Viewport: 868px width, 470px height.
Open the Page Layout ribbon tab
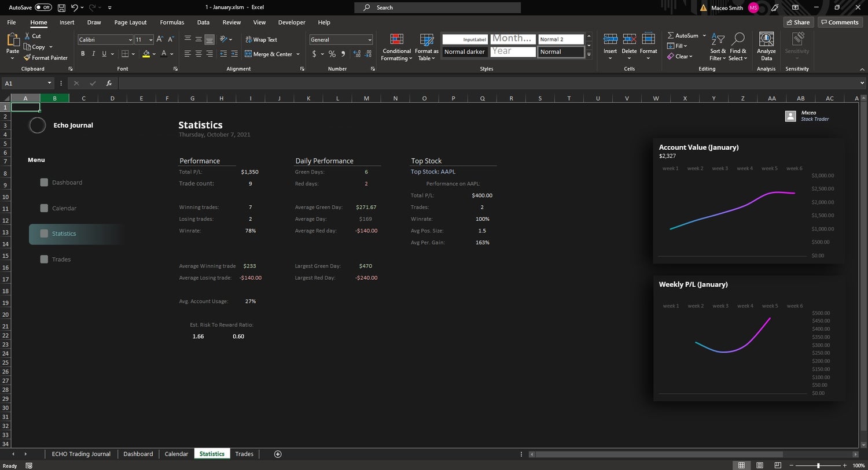130,23
